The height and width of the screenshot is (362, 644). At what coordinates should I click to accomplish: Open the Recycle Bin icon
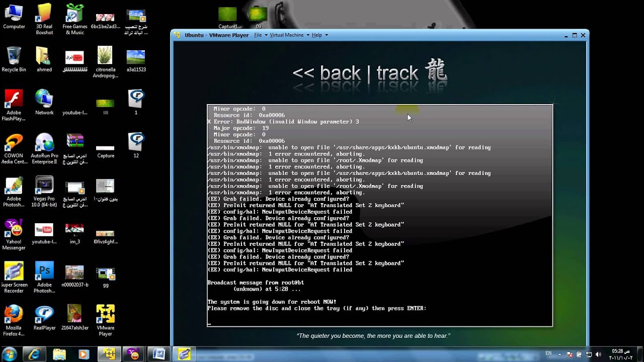coord(14,59)
